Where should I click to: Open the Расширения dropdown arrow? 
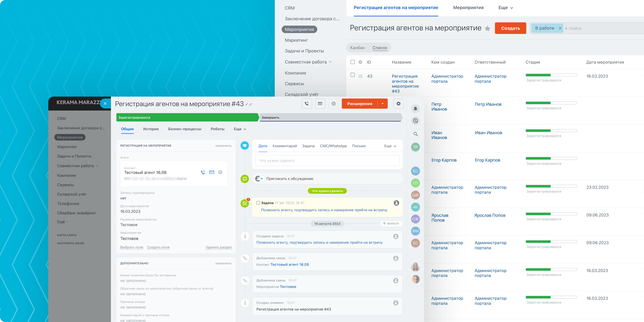coord(383,104)
